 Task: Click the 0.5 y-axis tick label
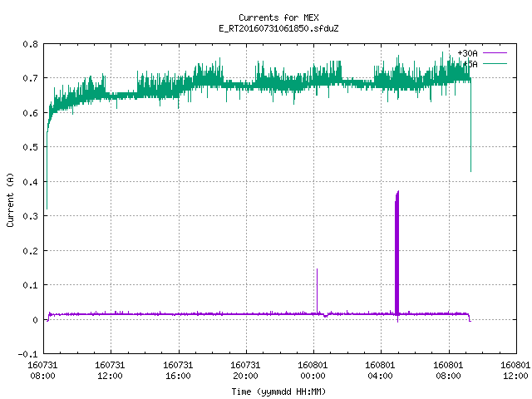pyautogui.click(x=31, y=147)
